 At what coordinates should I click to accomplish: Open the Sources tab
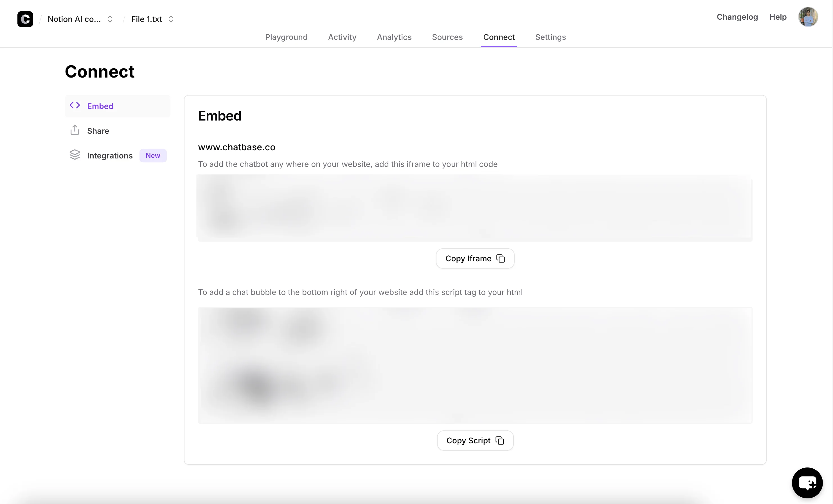[x=447, y=37]
